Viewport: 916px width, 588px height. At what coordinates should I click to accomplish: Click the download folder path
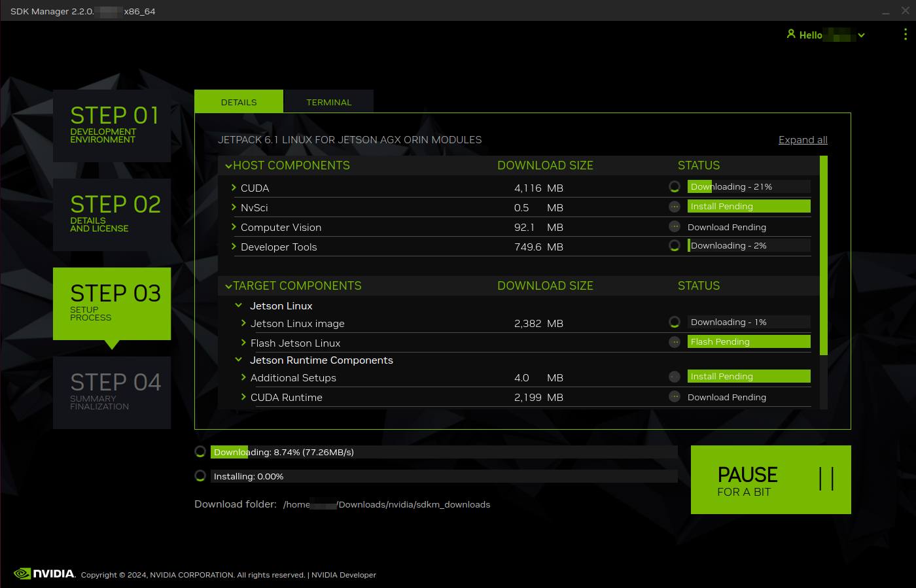point(387,504)
